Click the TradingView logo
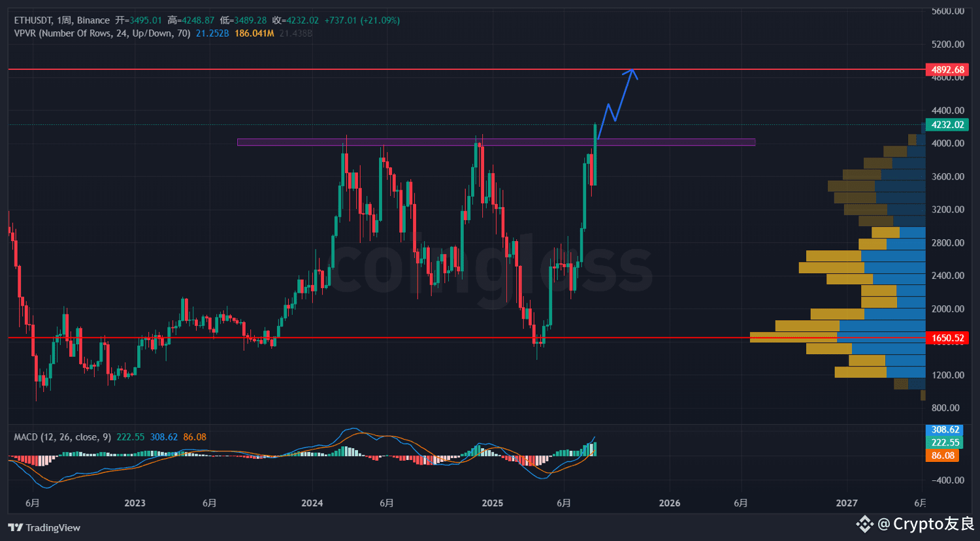980x541 pixels. coord(44,527)
